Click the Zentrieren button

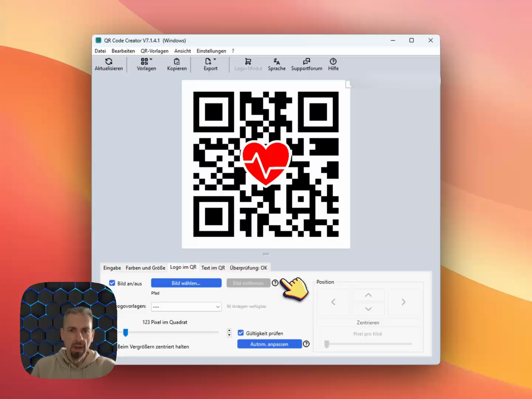(368, 323)
